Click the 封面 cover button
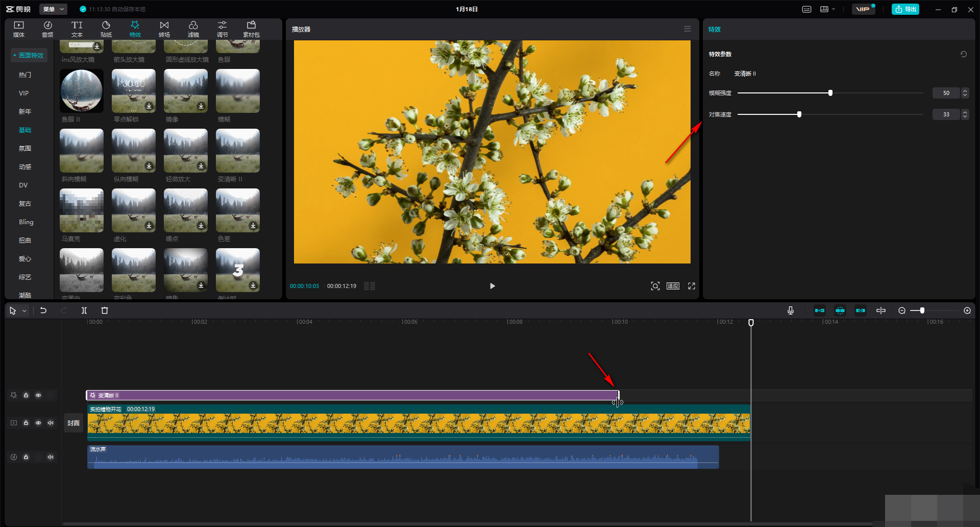The width and height of the screenshot is (980, 527). coord(73,423)
